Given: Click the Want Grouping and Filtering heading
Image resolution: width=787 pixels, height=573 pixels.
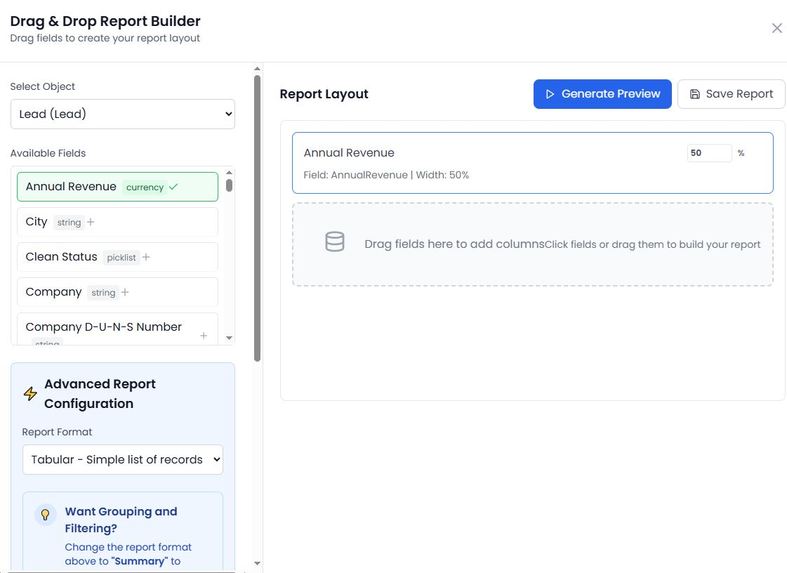Looking at the screenshot, I should pyautogui.click(x=121, y=520).
